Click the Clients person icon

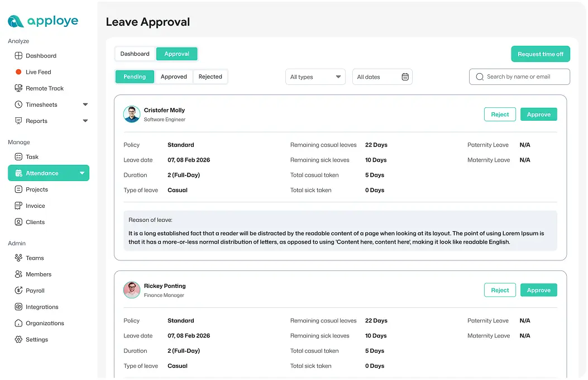(x=18, y=222)
